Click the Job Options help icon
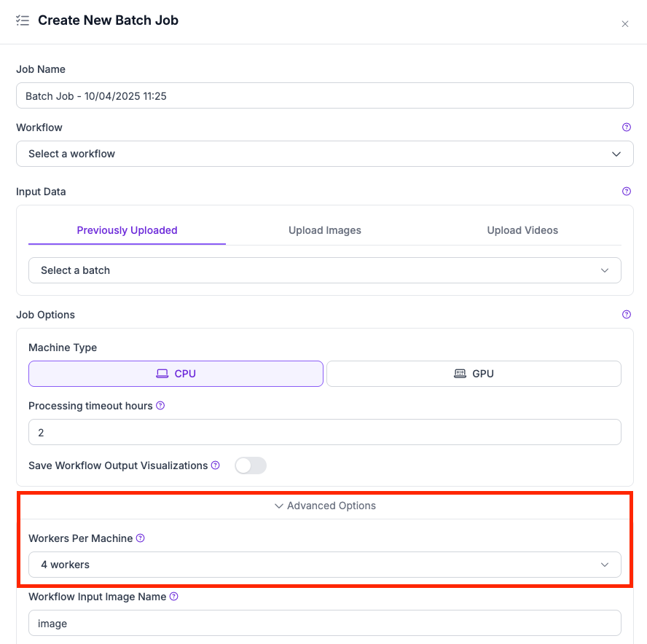Viewport: 647px width, 644px height. point(626,315)
